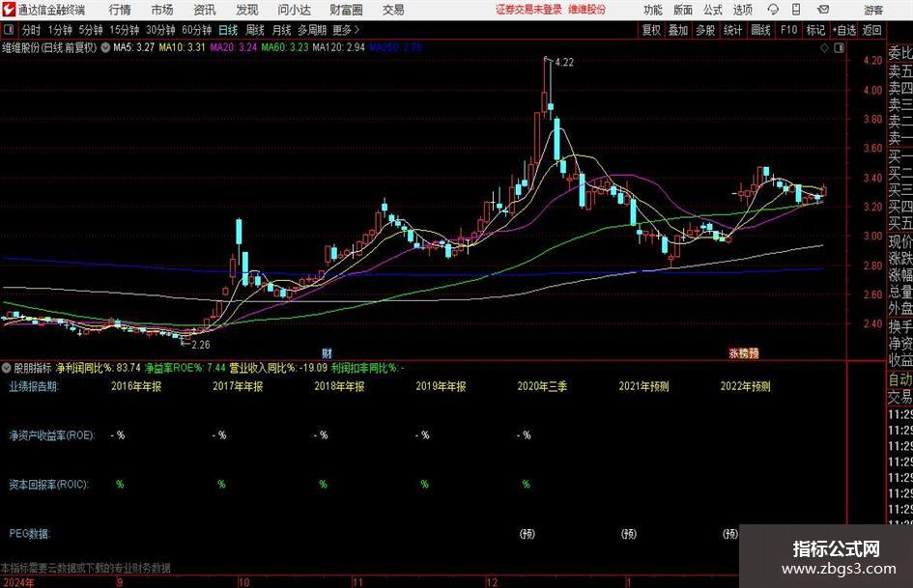Open the 行情 menu
Screen dimensions: 913x588
pyautogui.click(x=120, y=10)
